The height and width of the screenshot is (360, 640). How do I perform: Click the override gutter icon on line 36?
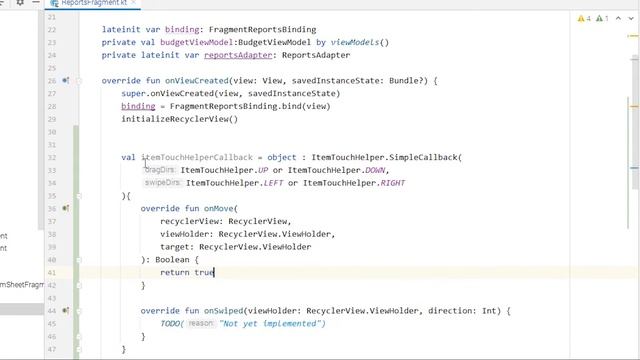point(65,208)
